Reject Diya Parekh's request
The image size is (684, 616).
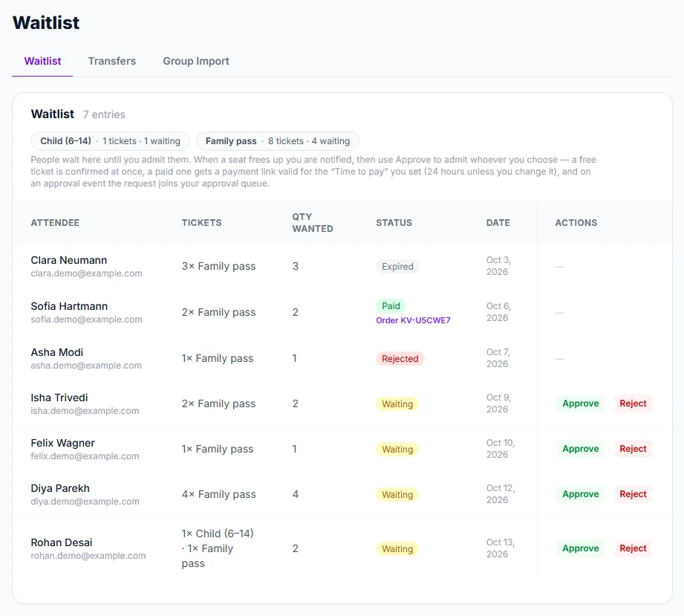(x=633, y=494)
